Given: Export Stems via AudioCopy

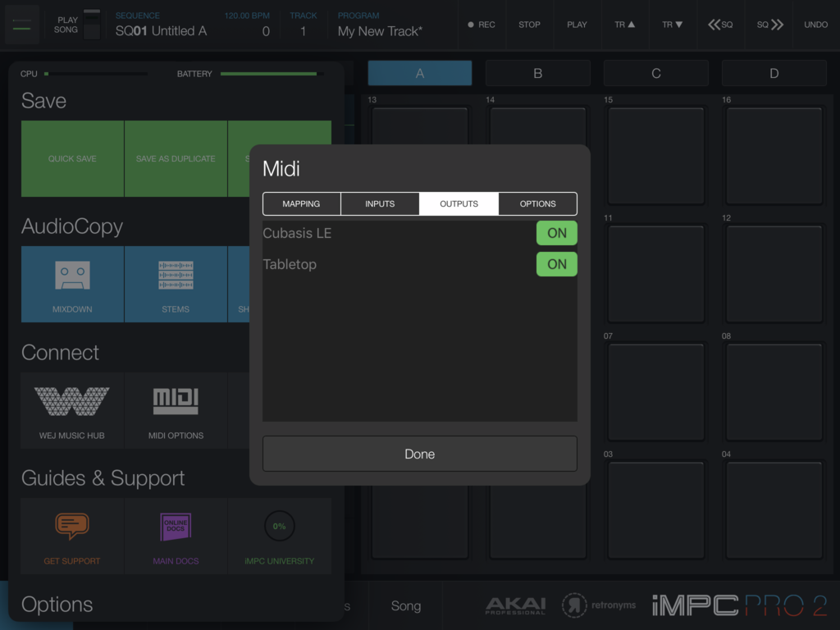Looking at the screenshot, I should click(176, 284).
